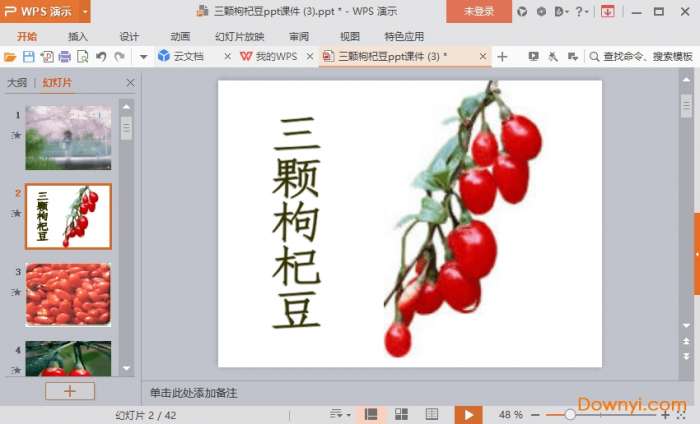Select slide 3 goji berries thumbnail
Image resolution: width=700 pixels, height=424 pixels.
click(x=68, y=295)
